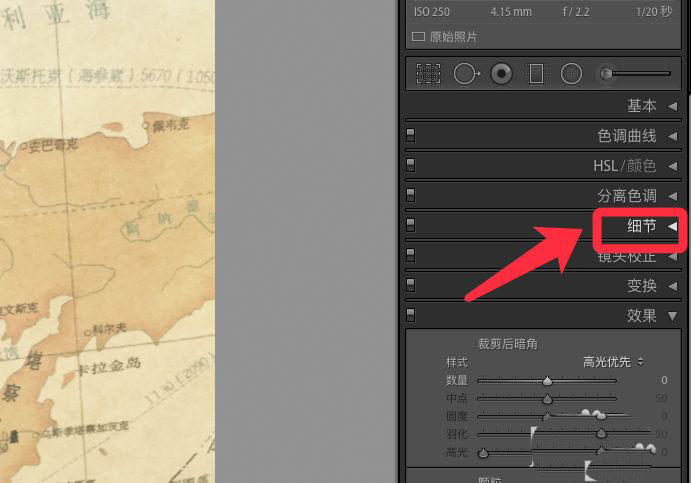Click the 色调曲线 panel title
The image size is (691, 483).
tap(626, 136)
